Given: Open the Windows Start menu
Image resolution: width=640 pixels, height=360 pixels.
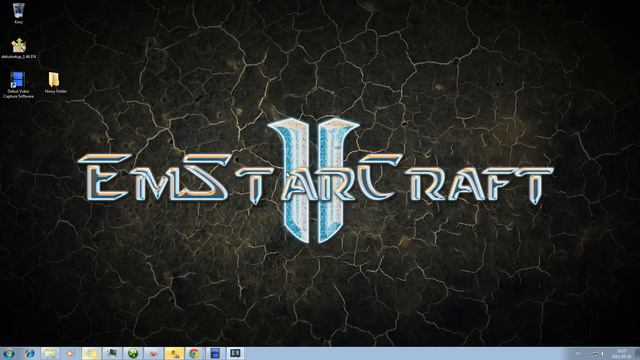Looking at the screenshot, I should [9, 353].
